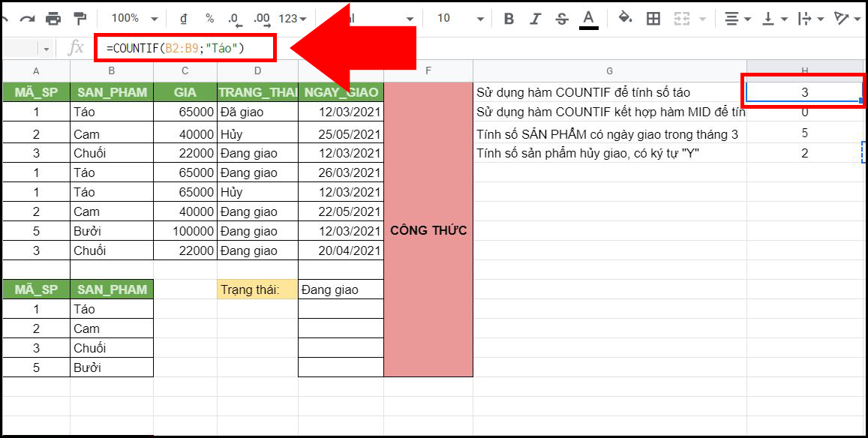The height and width of the screenshot is (438, 868).
Task: Format the cell as currency (₫)
Action: 185,18
